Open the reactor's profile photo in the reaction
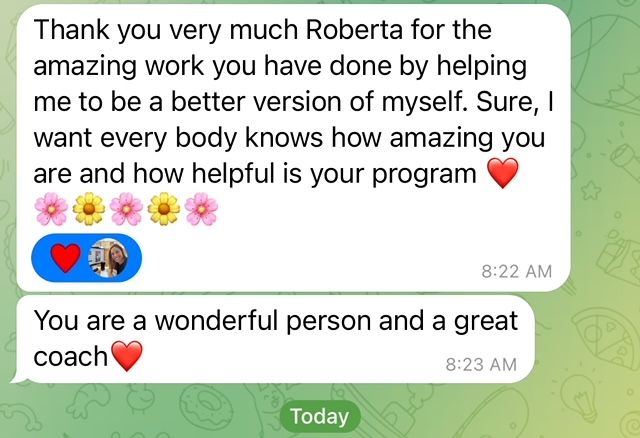The height and width of the screenshot is (438, 640). coord(109,258)
